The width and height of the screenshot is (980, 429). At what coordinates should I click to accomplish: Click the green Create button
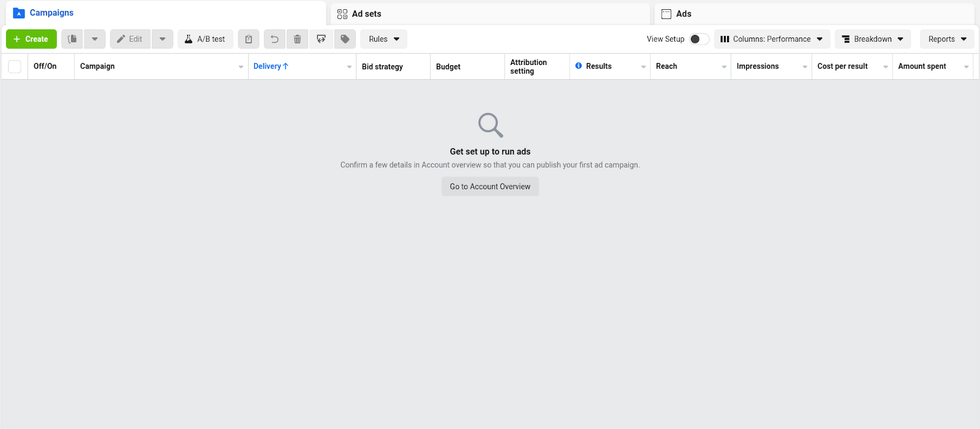pos(31,39)
